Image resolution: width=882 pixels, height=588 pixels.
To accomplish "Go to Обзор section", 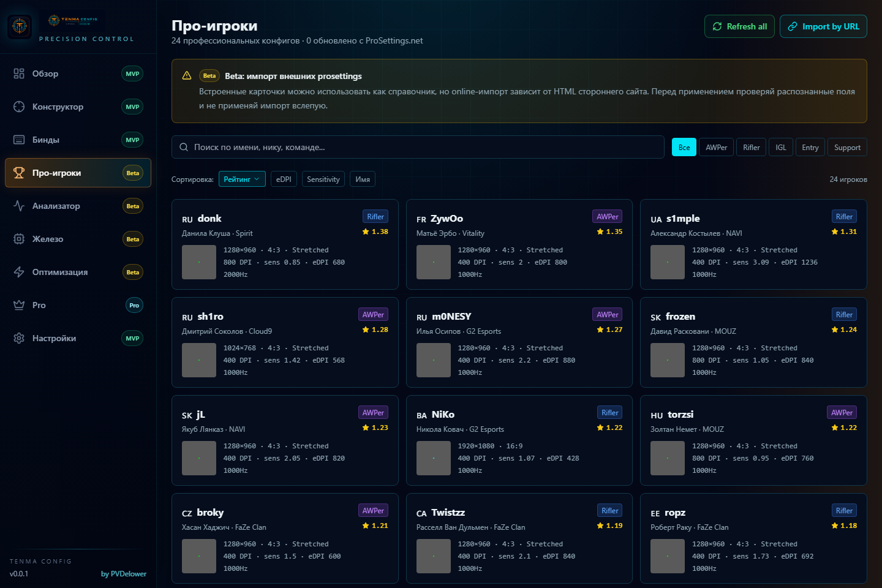I will (78, 73).
